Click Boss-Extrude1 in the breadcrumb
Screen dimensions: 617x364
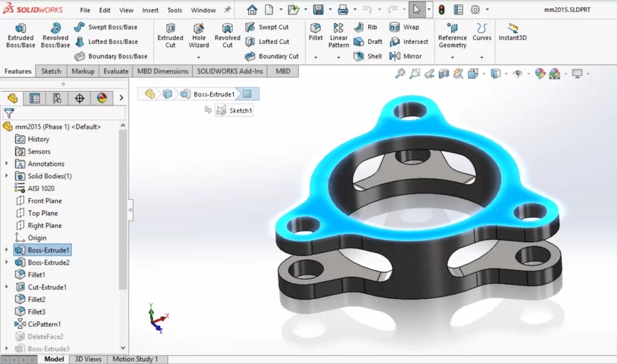tap(208, 94)
